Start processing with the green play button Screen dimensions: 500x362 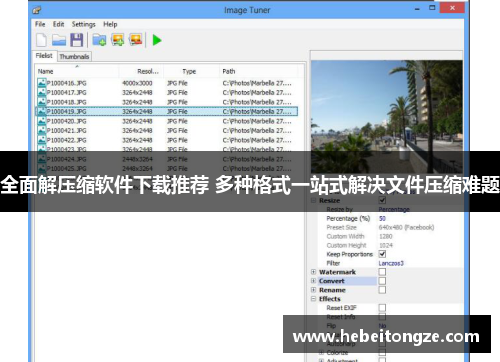click(157, 40)
